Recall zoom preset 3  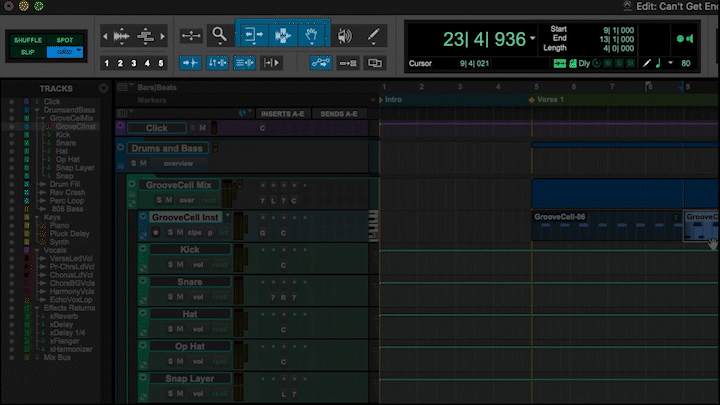pos(133,63)
